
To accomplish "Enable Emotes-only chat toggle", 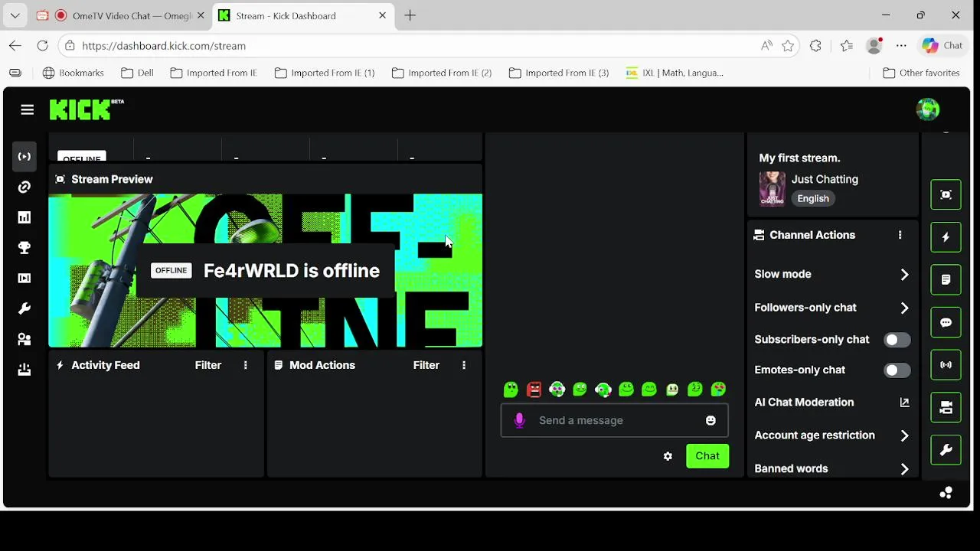I will click(897, 370).
